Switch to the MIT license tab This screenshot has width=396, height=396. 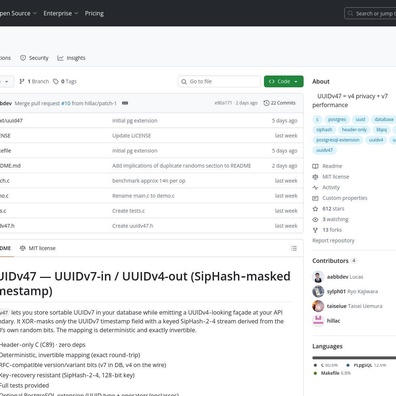click(38, 248)
